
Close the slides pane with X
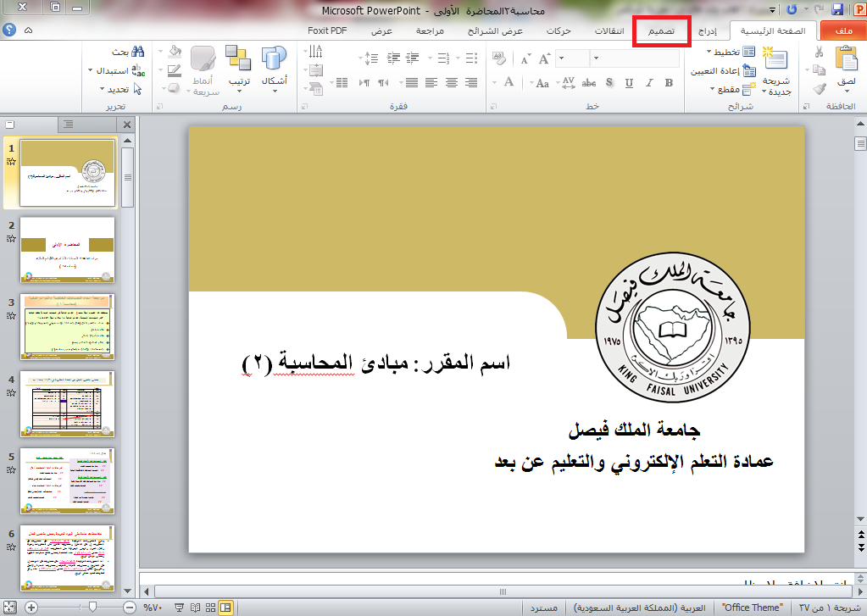click(x=126, y=125)
